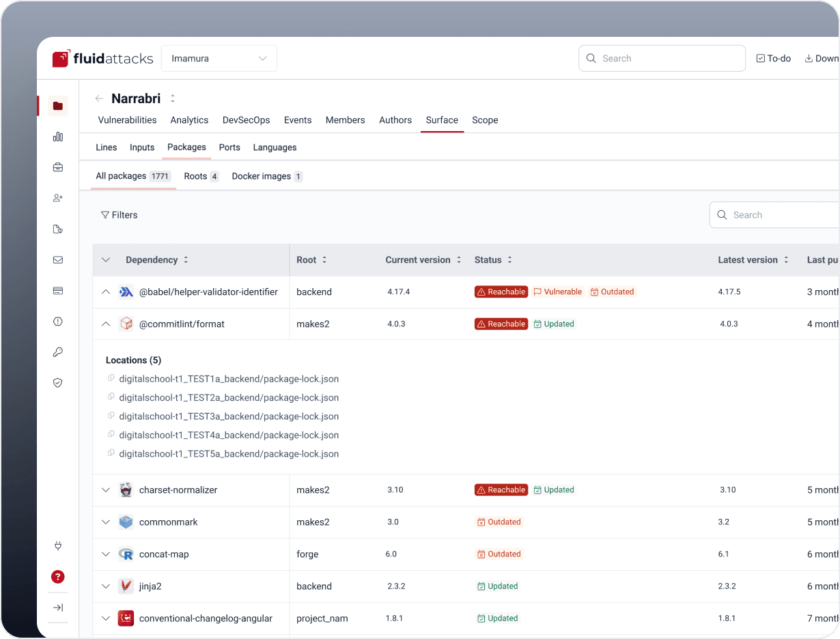
Task: Toggle expand-all chevron in table header
Action: coord(105,260)
